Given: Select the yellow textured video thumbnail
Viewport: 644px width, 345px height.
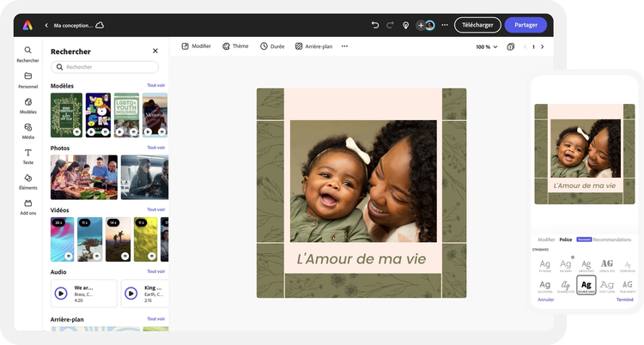Looking at the screenshot, I should click(145, 239).
